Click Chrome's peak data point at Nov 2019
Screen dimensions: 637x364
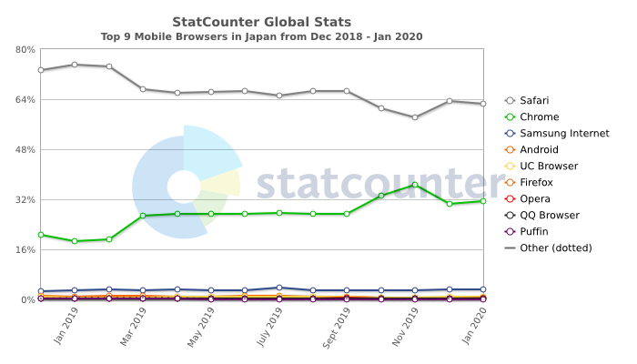(x=415, y=185)
